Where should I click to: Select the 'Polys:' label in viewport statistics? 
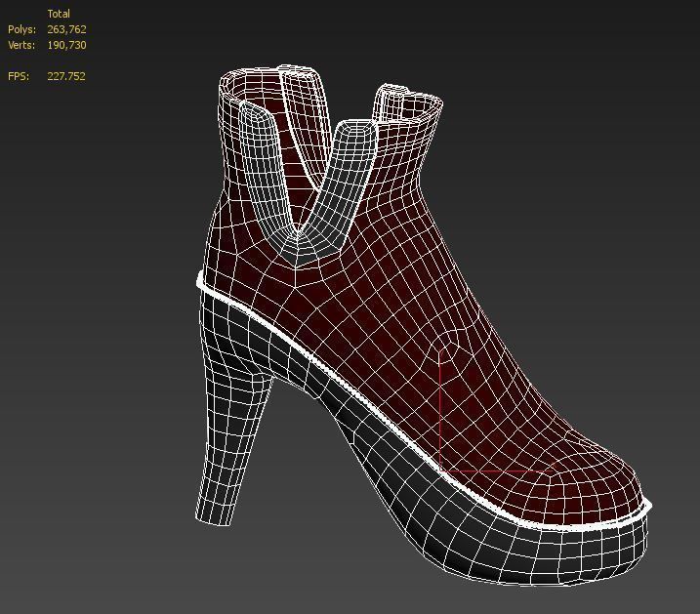(x=21, y=29)
